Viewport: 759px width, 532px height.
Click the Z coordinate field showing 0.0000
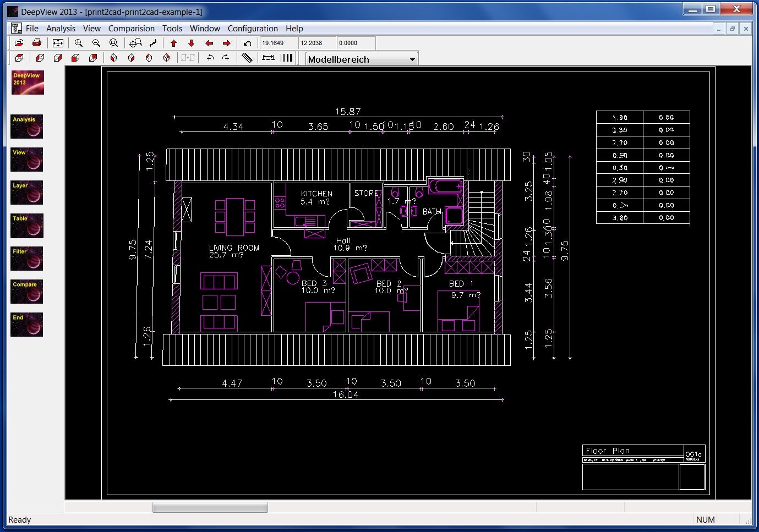356,43
